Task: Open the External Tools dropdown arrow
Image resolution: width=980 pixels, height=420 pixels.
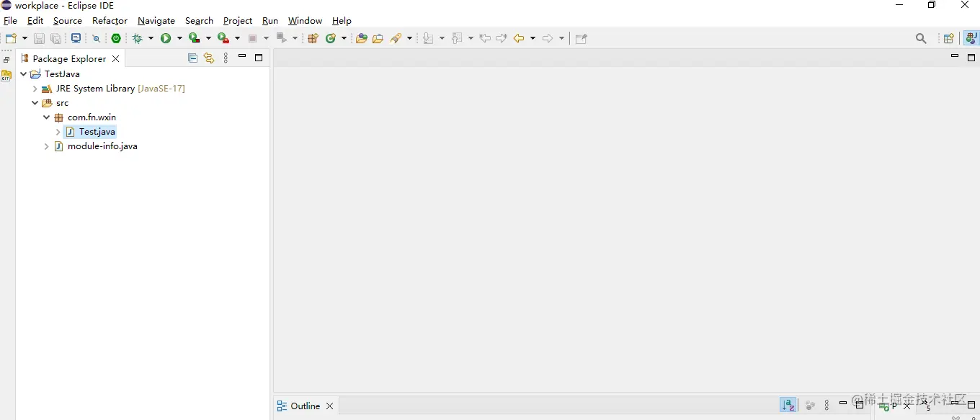Action: pyautogui.click(x=237, y=38)
